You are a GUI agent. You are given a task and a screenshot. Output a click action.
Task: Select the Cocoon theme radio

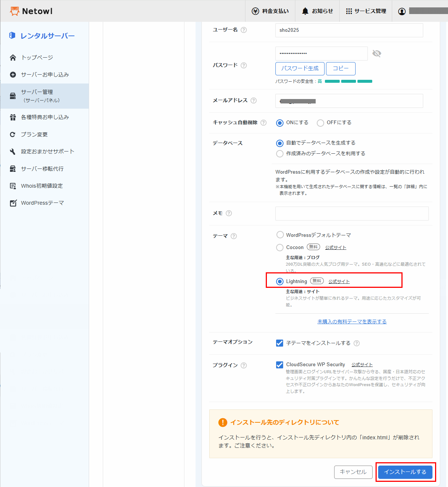pyautogui.click(x=280, y=247)
